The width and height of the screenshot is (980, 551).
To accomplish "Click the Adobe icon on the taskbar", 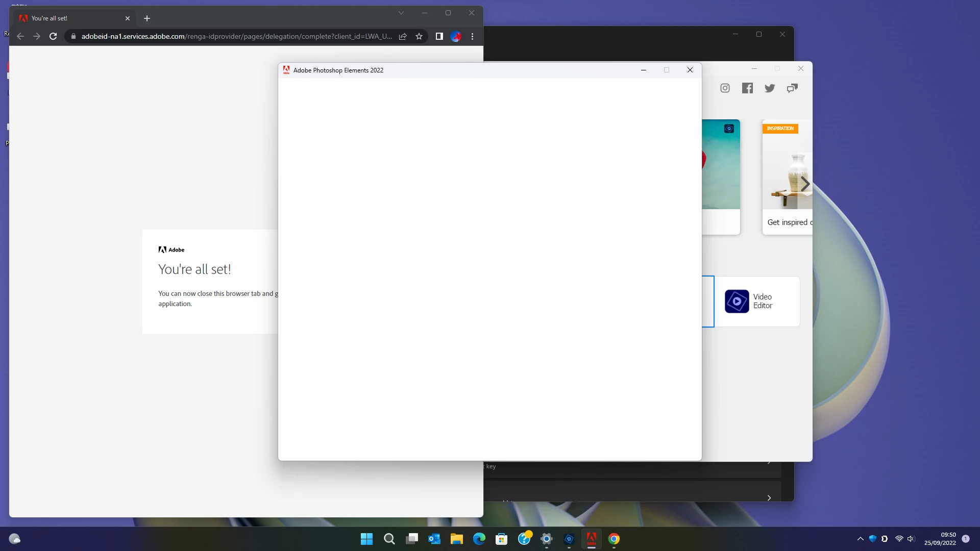I will [591, 539].
